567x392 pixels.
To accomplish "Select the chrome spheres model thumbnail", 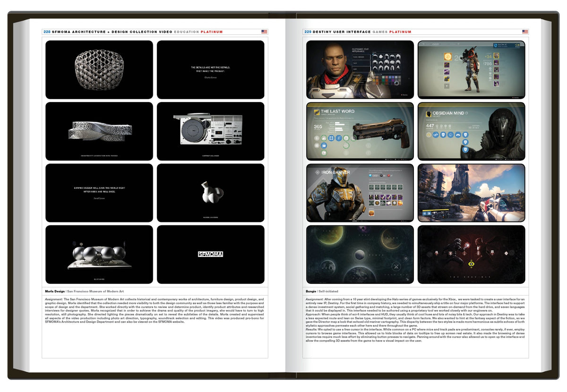I will [99, 255].
